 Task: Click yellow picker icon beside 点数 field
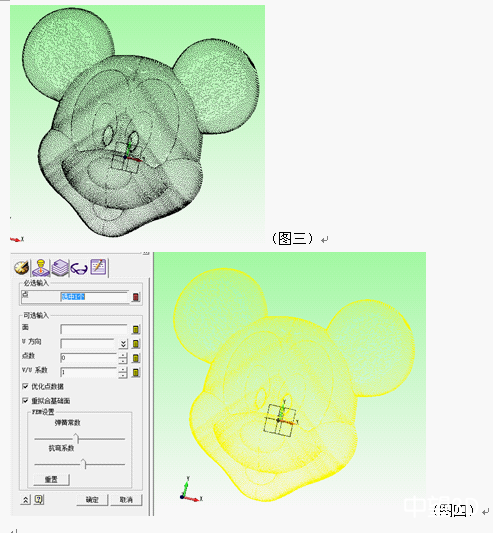(136, 358)
